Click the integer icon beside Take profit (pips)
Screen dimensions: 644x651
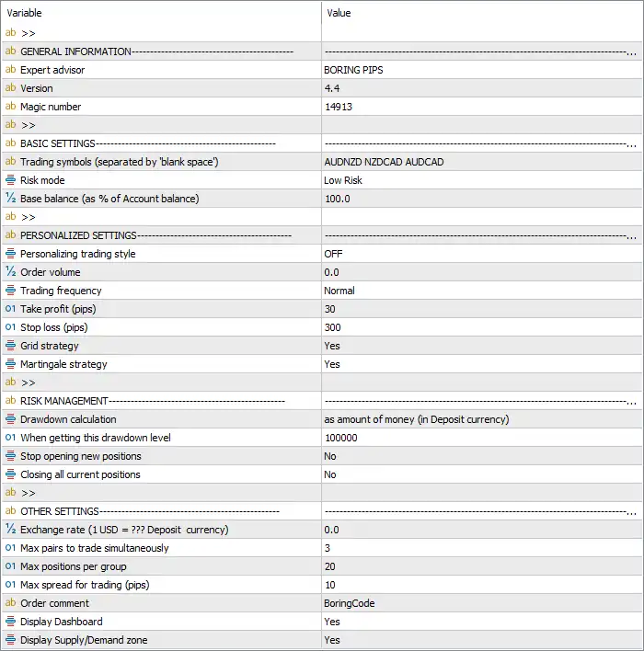click(x=10, y=308)
